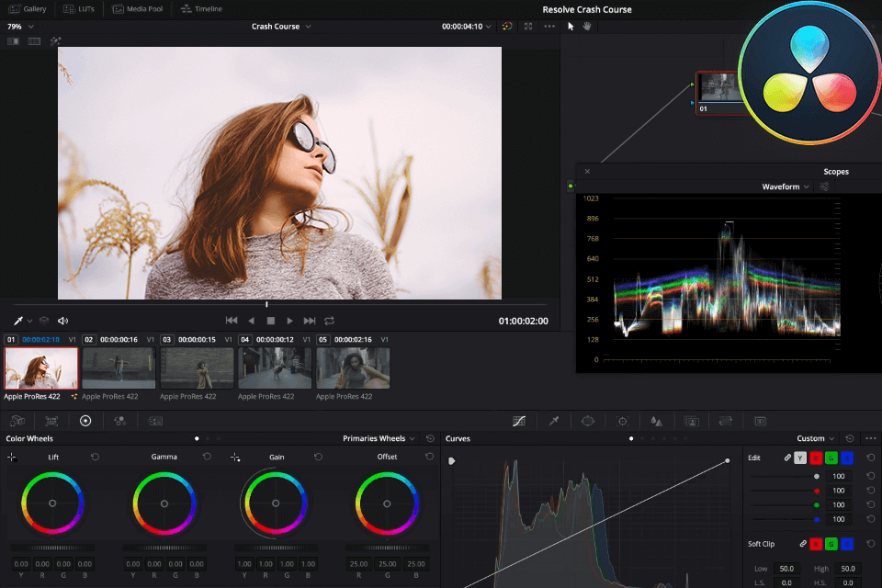The height and width of the screenshot is (588, 882).
Task: Reset all color wheels
Action: [x=430, y=438]
